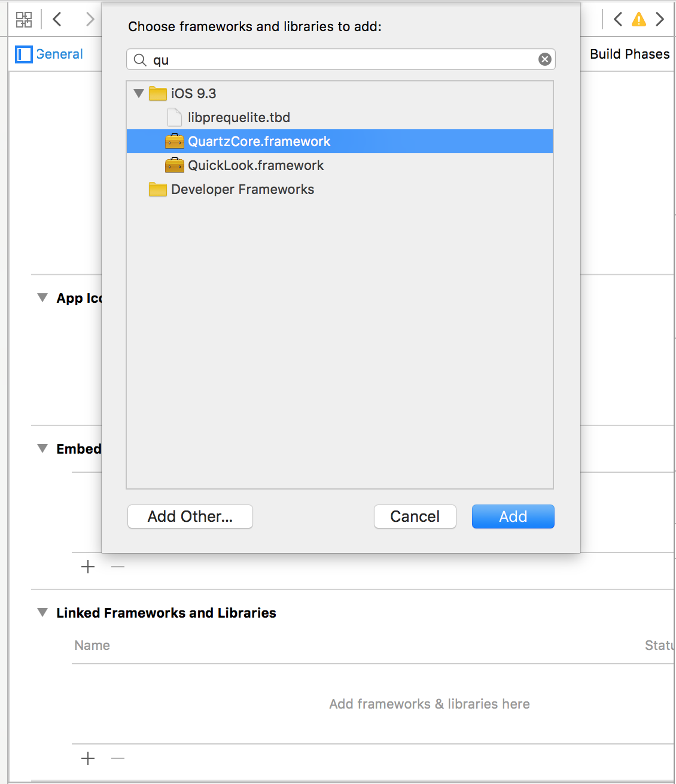Select the QuickLook.framework toolbox icon
The height and width of the screenshot is (784, 676).
pyautogui.click(x=175, y=165)
